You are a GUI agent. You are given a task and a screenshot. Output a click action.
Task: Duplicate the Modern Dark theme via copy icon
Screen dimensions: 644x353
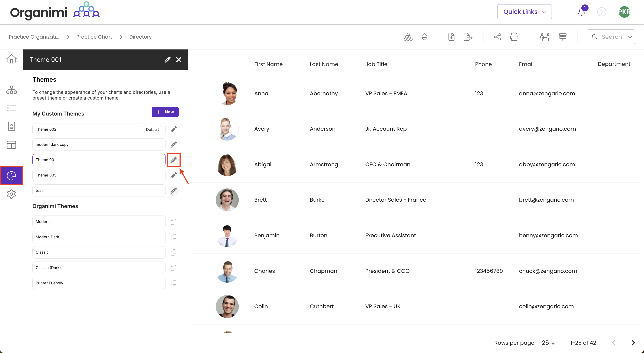(174, 237)
